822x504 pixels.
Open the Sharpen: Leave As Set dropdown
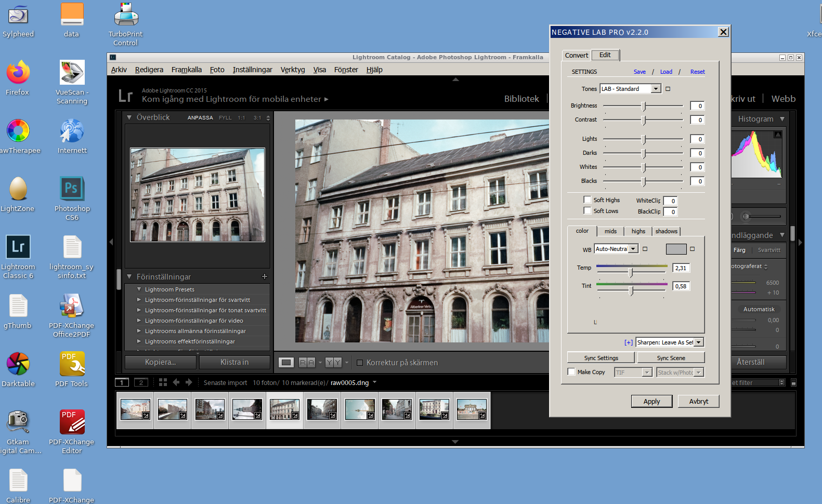tap(670, 342)
